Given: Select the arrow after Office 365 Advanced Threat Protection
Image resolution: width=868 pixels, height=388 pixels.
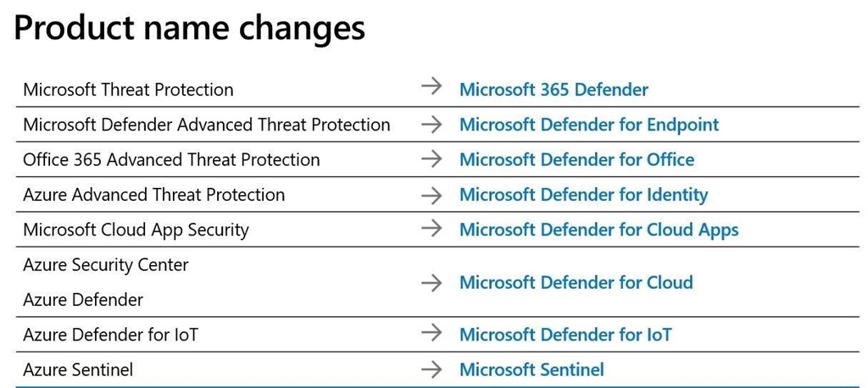Looking at the screenshot, I should 431,159.
